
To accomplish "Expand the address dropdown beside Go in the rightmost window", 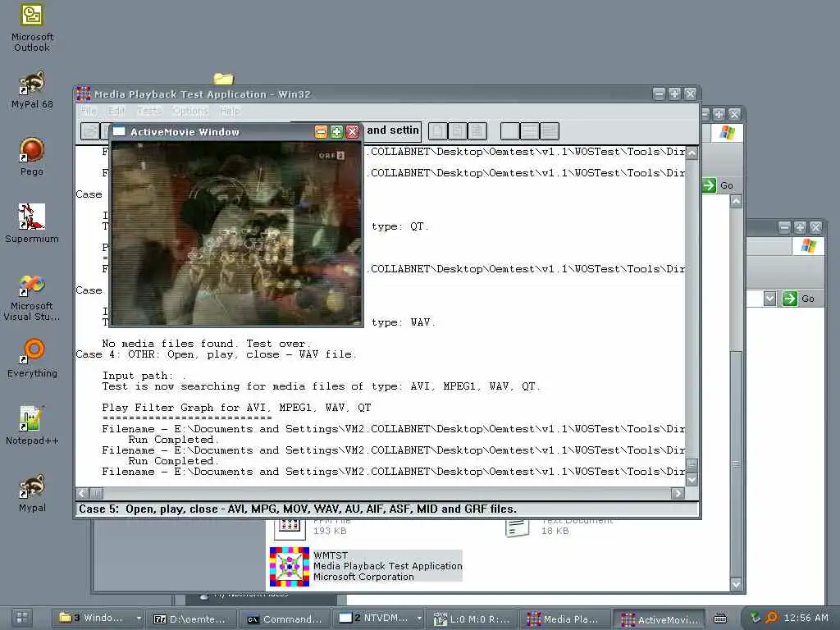I will click(x=769, y=299).
